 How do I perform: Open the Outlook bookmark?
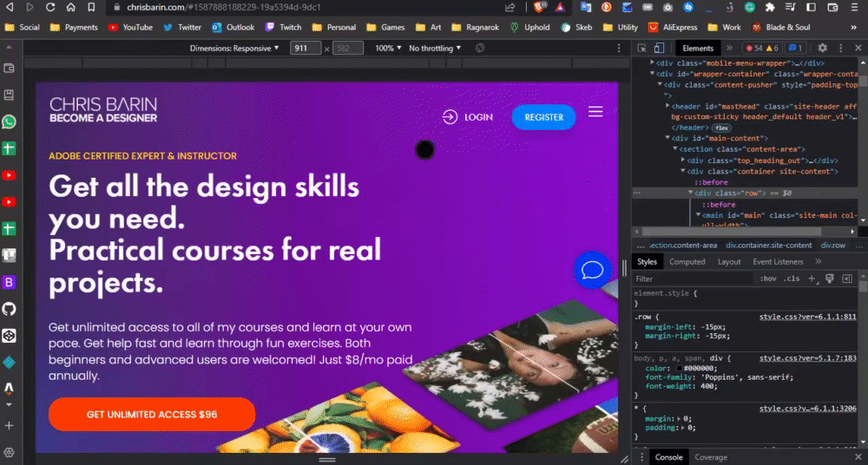(x=233, y=27)
